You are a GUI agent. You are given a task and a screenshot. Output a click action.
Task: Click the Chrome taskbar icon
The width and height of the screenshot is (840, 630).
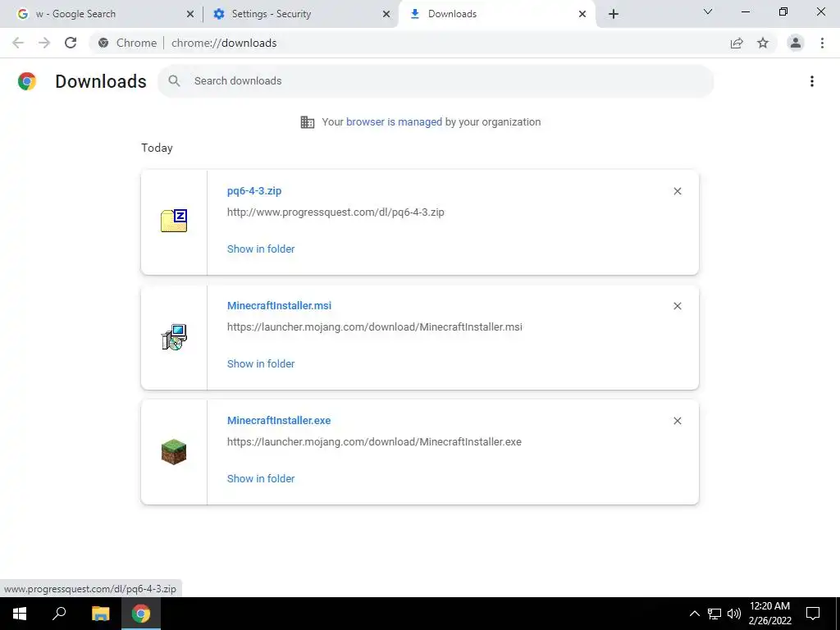141,614
